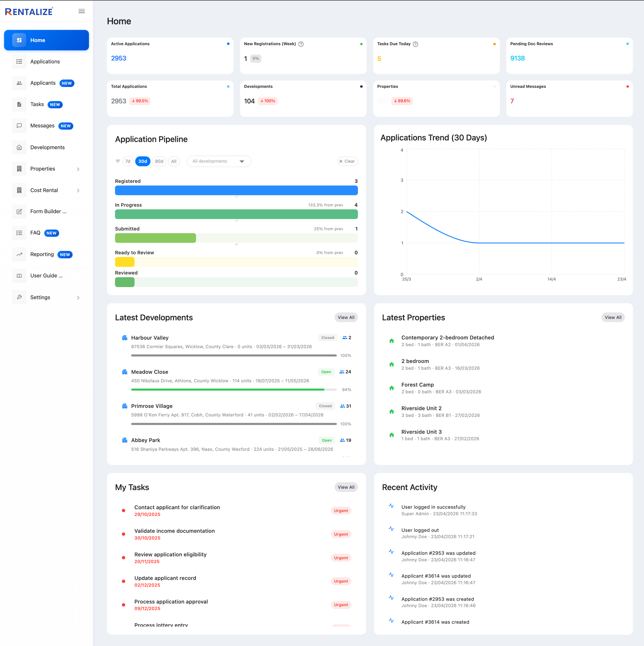644x646 pixels.
Task: Open the task Validate income documentation
Action: [x=174, y=531]
